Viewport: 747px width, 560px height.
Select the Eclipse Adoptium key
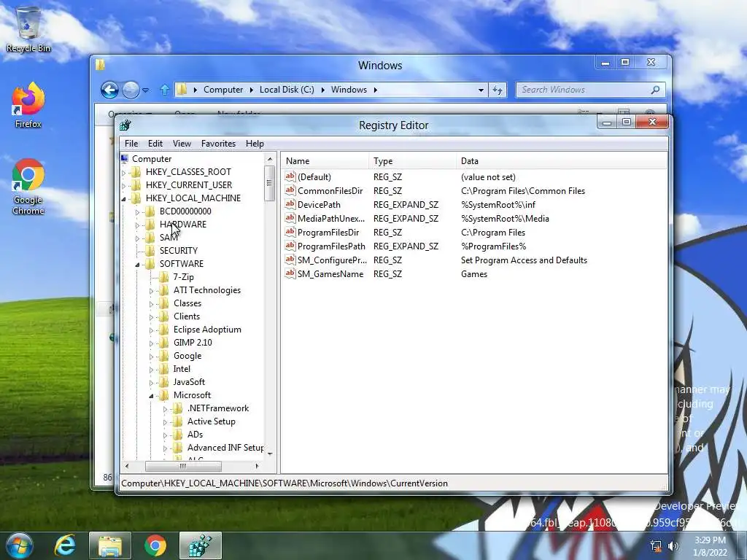click(x=207, y=330)
